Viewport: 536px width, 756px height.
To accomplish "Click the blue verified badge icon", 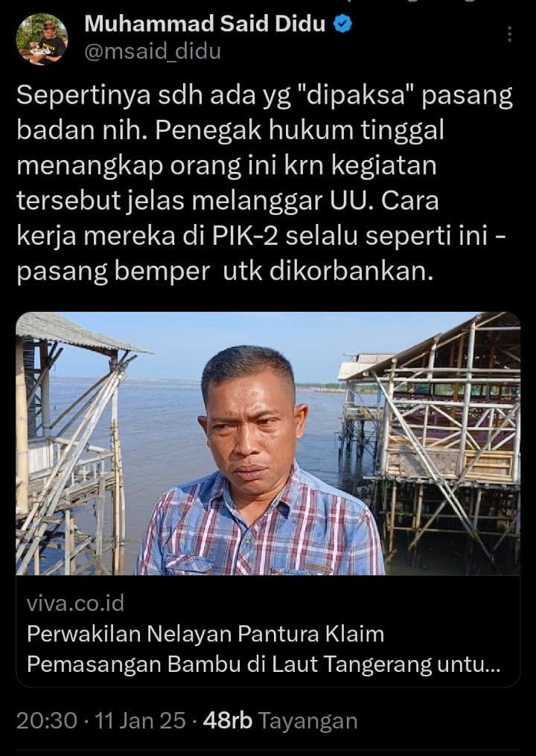I will [x=342, y=24].
